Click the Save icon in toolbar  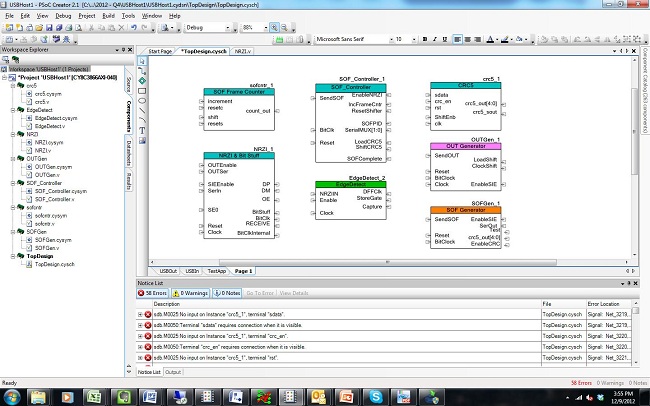(49, 28)
